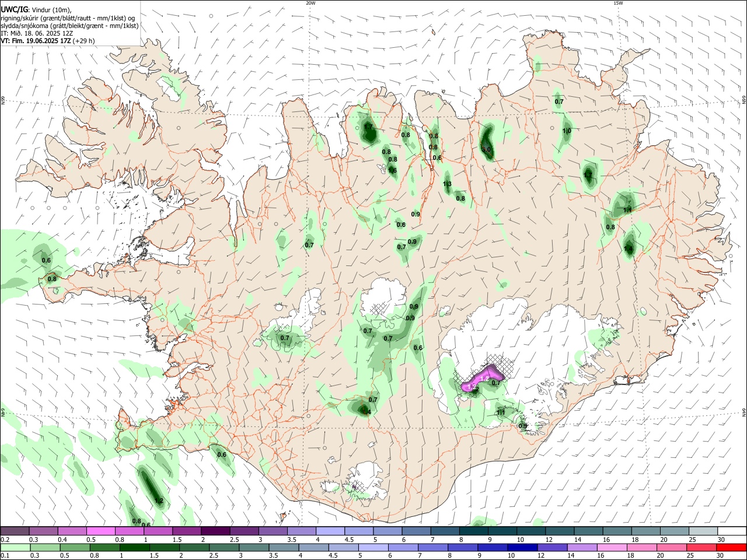
Task: Click the UWC/IG title text
Action: (x=15, y=9)
